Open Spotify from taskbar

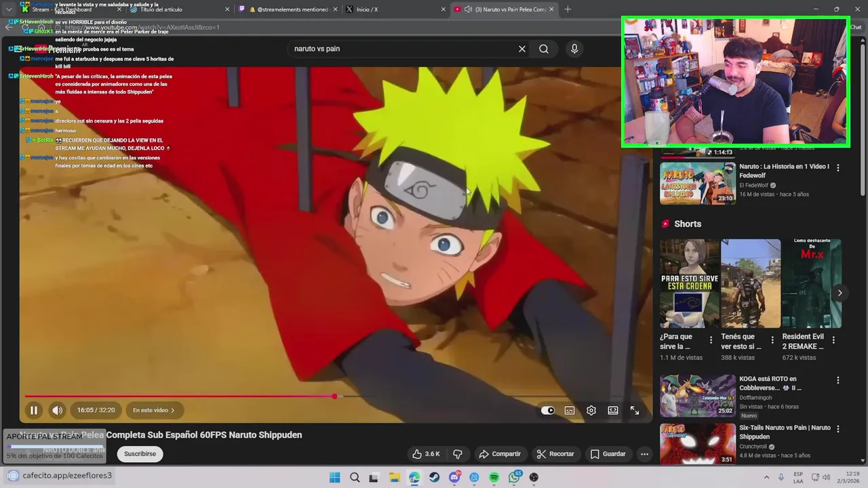pos(494,477)
